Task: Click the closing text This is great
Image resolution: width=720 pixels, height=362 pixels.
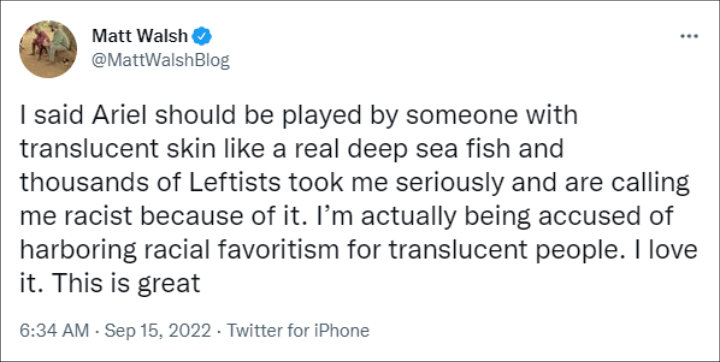Action: (126, 283)
